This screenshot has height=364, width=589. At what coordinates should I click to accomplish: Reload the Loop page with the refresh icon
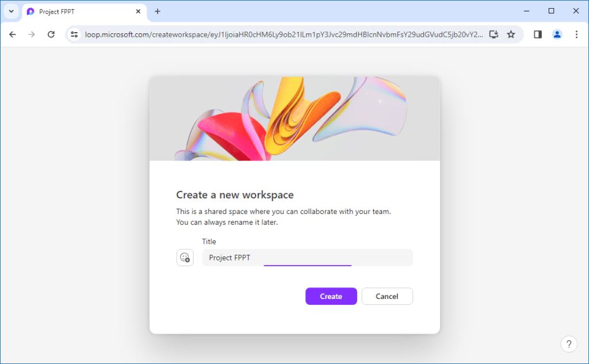(51, 34)
